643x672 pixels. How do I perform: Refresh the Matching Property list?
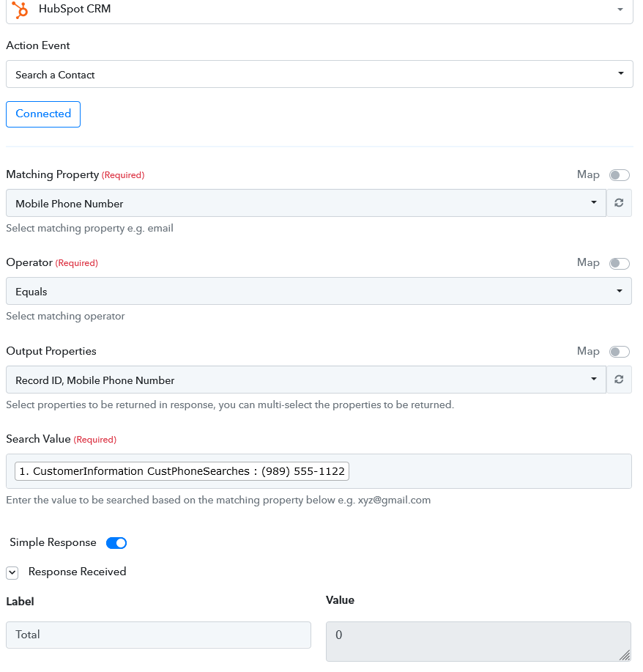pos(619,203)
